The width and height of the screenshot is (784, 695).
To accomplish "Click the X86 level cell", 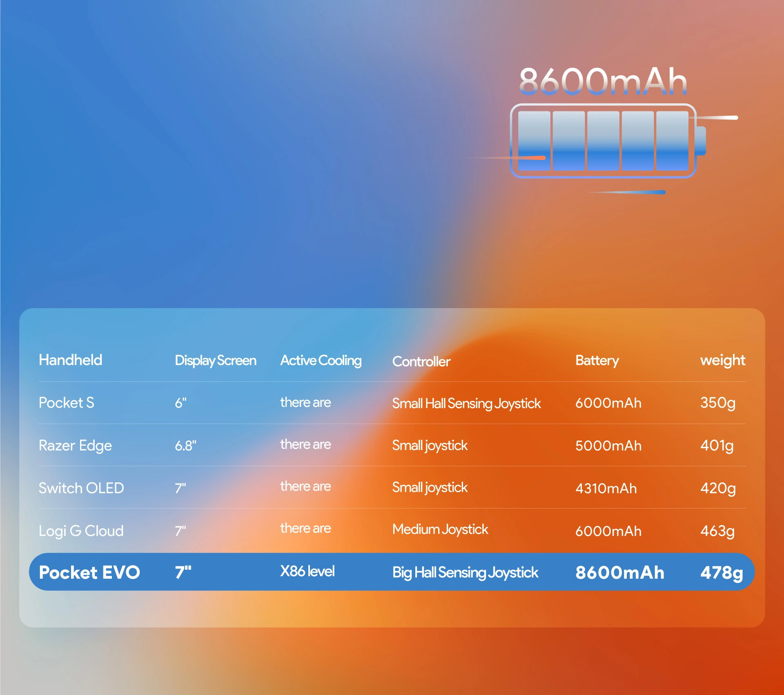I will [x=307, y=571].
